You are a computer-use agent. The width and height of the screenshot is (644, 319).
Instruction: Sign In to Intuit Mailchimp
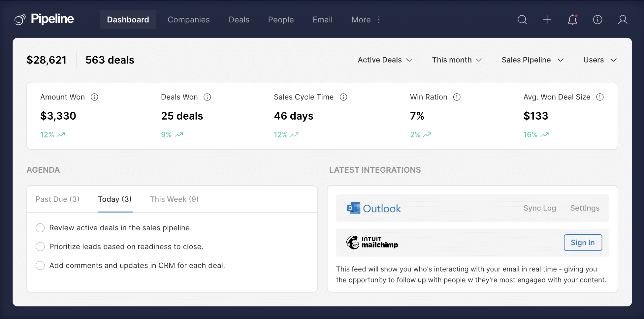[x=583, y=243]
